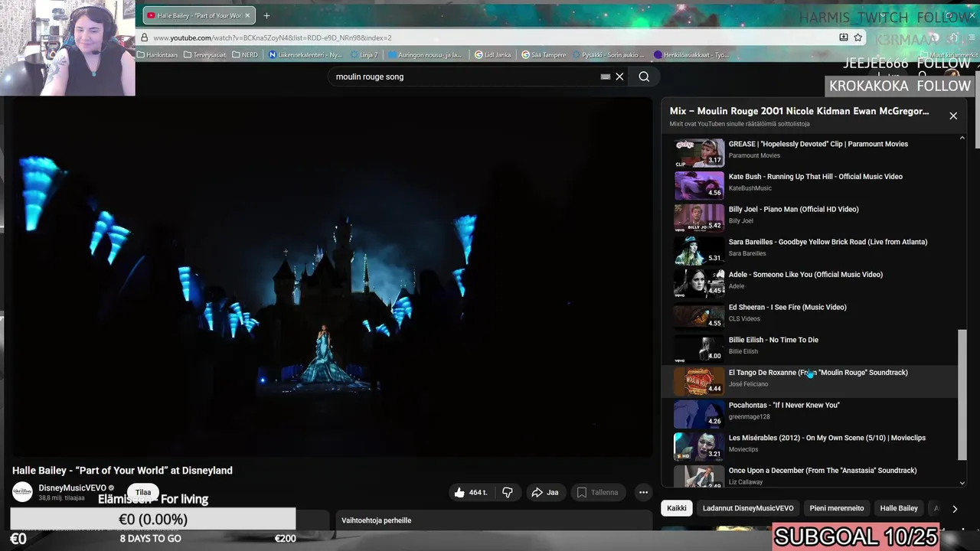Screen dimensions: 980x551
Task: Play Billie Eilish No Time To Die thumbnail
Action: (699, 348)
